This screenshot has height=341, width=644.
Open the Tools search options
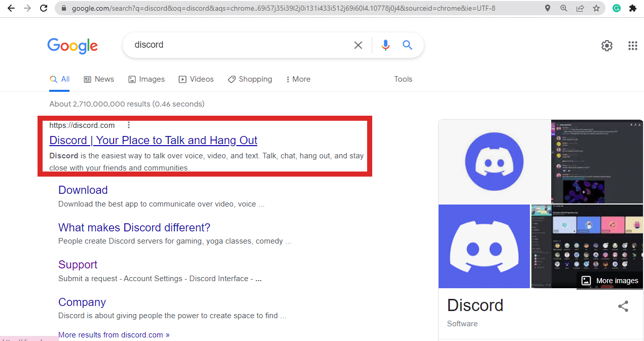tap(403, 79)
